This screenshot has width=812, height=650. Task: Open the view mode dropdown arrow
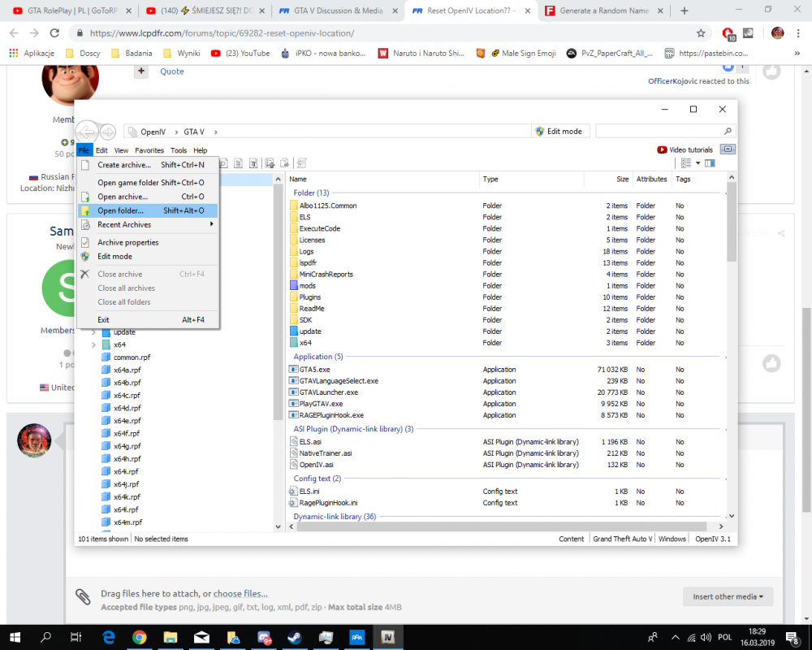(x=698, y=163)
